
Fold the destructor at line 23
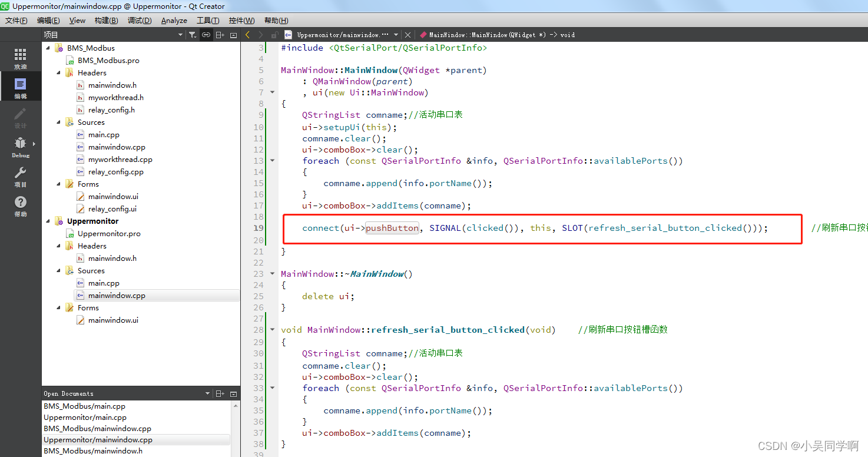(x=272, y=273)
